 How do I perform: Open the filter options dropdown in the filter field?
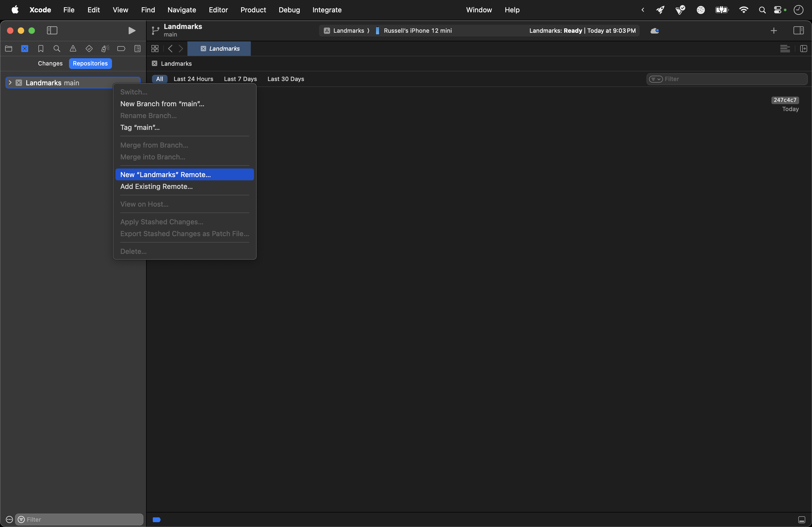655,79
